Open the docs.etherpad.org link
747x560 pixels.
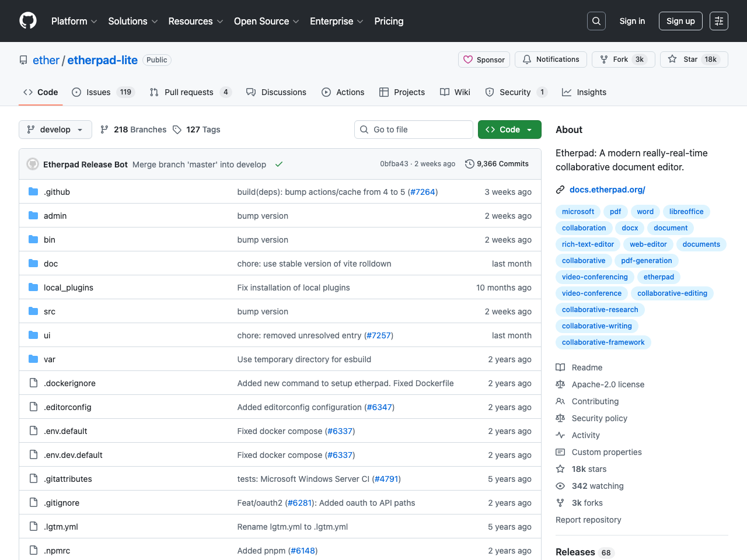(x=607, y=190)
